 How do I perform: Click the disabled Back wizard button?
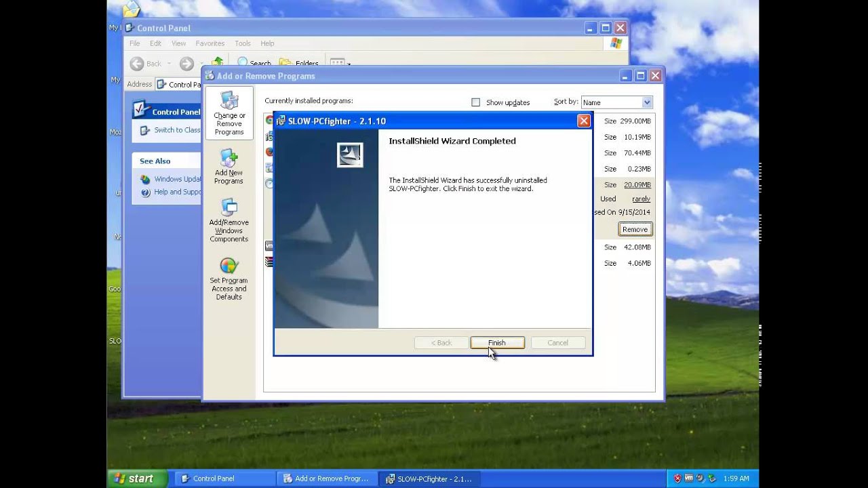coord(441,343)
